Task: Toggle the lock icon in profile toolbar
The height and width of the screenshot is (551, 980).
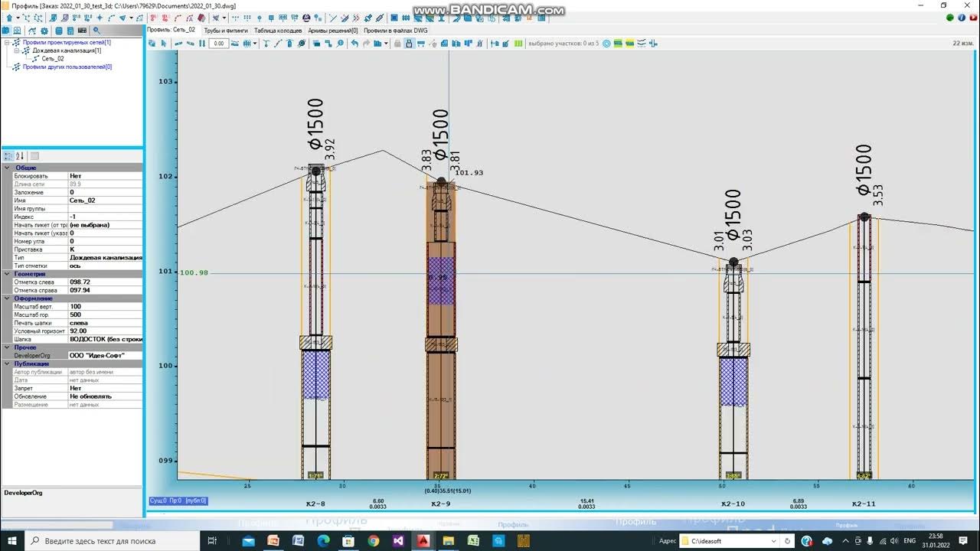Action: (x=410, y=44)
